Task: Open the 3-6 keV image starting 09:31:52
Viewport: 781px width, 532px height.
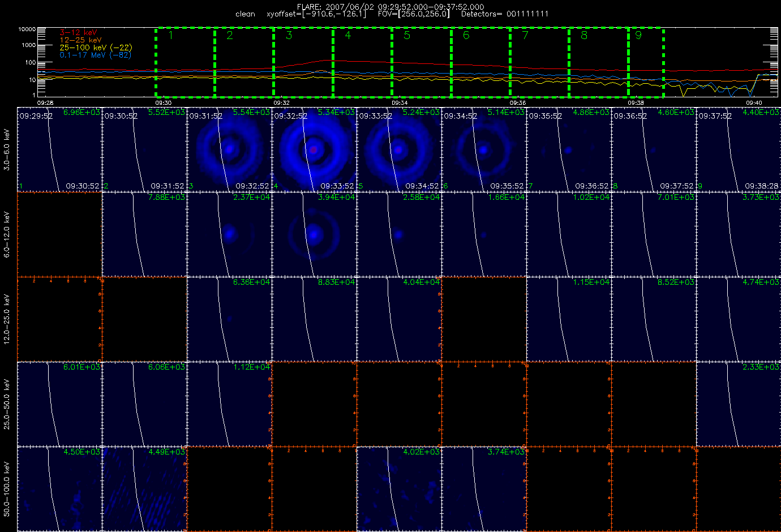Action: click(229, 149)
